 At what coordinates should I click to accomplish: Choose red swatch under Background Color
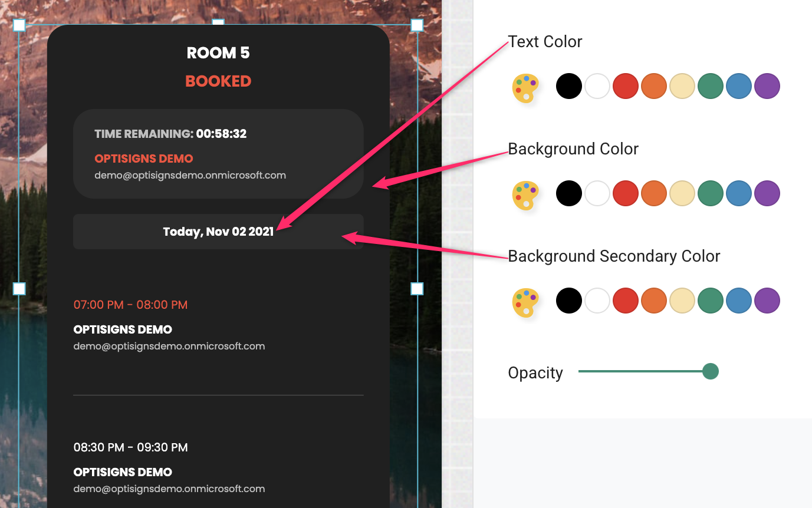[626, 193]
